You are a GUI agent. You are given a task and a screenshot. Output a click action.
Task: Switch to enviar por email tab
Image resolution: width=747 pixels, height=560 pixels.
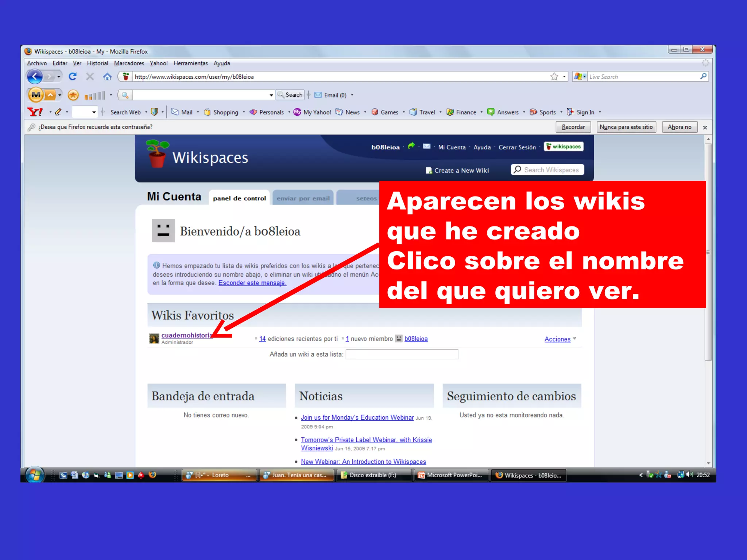click(x=303, y=198)
